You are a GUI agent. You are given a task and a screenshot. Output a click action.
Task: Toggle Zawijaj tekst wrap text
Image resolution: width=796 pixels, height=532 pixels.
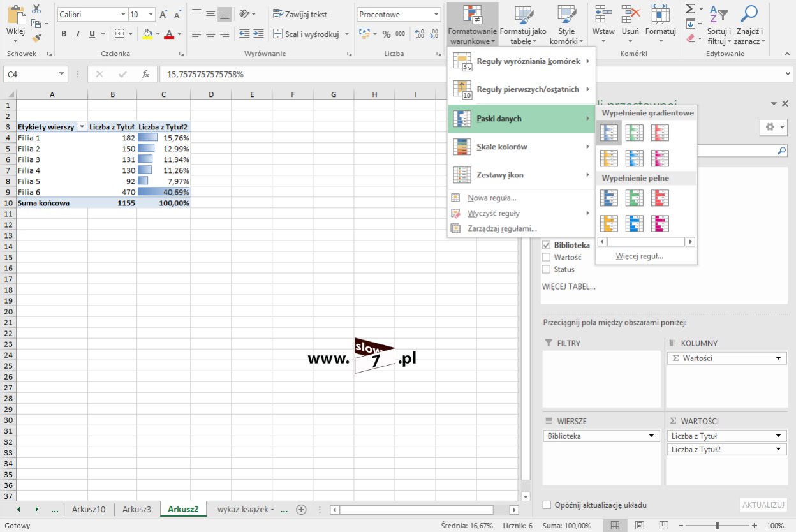click(x=300, y=14)
